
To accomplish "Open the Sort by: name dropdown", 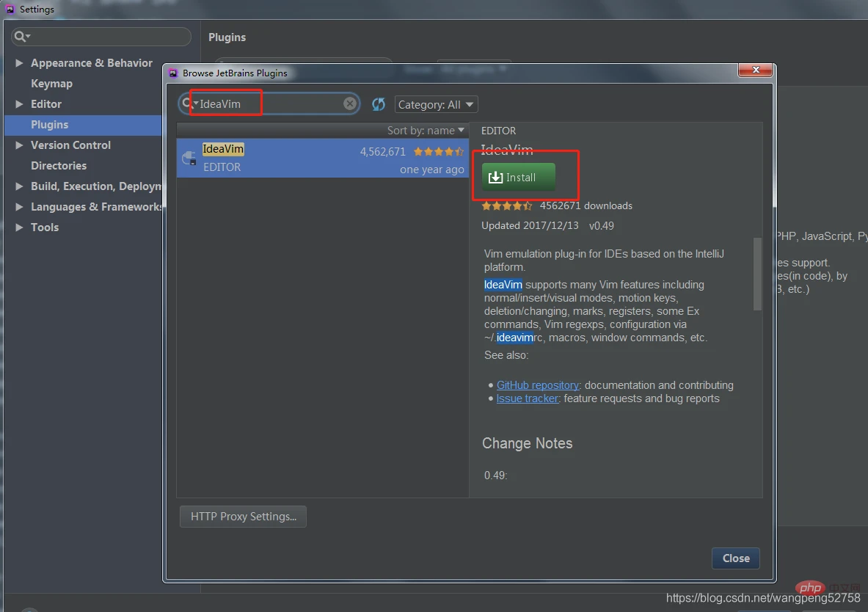I will [x=426, y=131].
